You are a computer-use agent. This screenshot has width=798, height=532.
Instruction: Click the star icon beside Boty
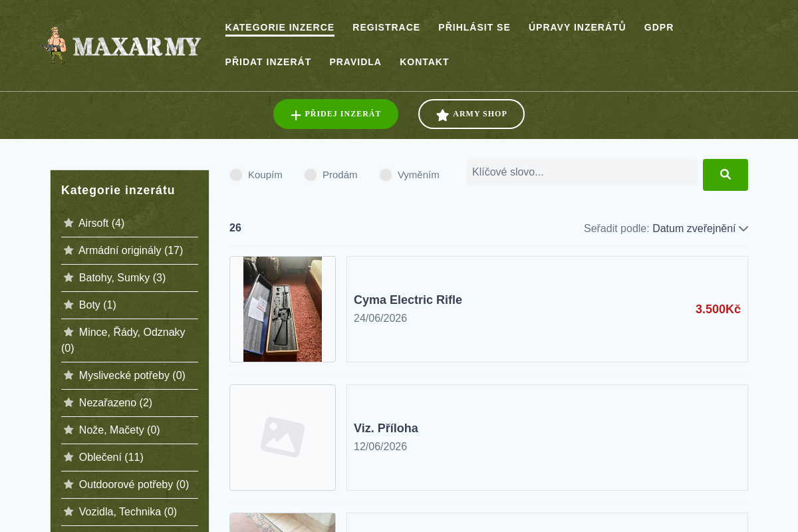point(68,305)
